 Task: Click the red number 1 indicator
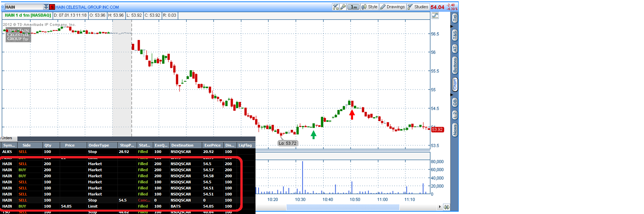(x=52, y=7)
